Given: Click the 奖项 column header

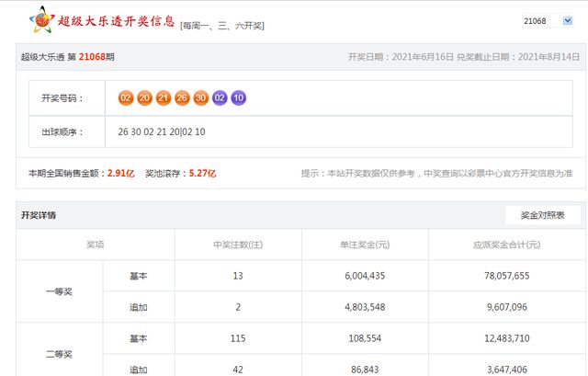Looking at the screenshot, I should [x=95, y=245].
